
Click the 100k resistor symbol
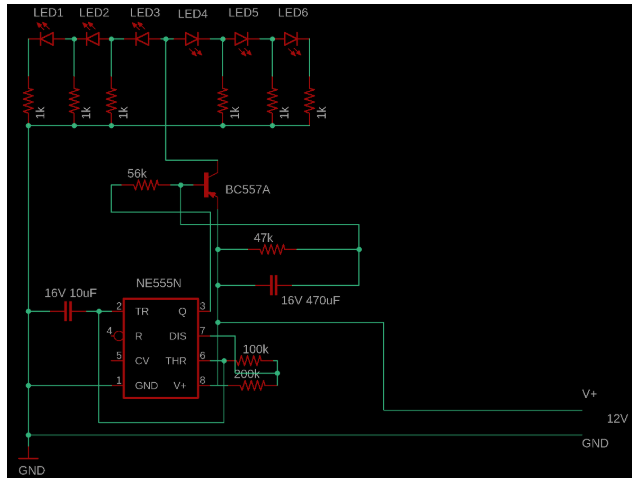tap(251, 361)
